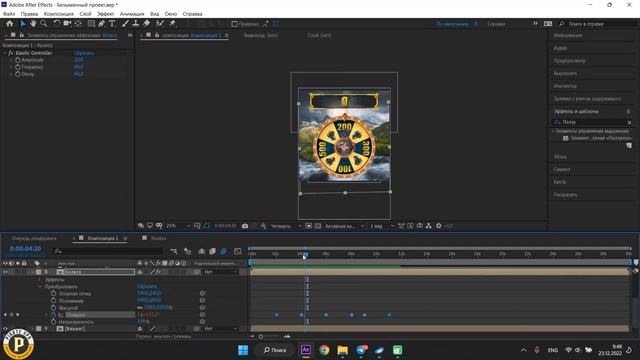640x360 pixels.
Task: Open the 25% magnification dropdown
Action: pos(178,226)
